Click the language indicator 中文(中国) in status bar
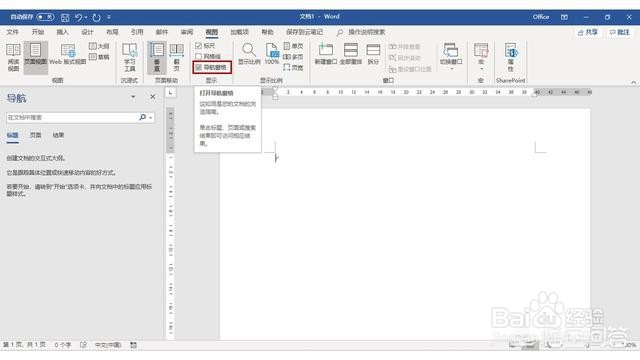 (108, 345)
